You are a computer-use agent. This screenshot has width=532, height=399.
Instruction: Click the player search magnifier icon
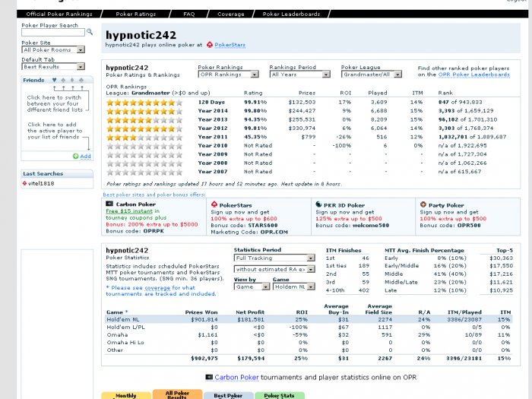[90, 32]
